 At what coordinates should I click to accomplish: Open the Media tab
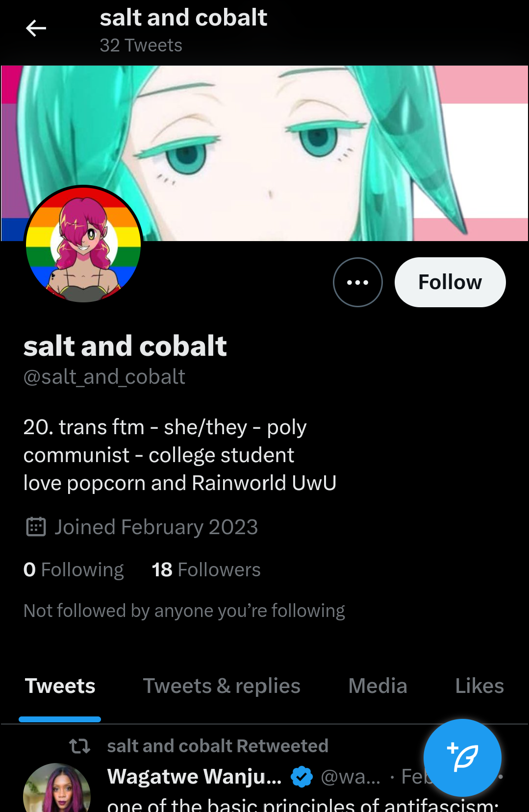pyautogui.click(x=378, y=686)
